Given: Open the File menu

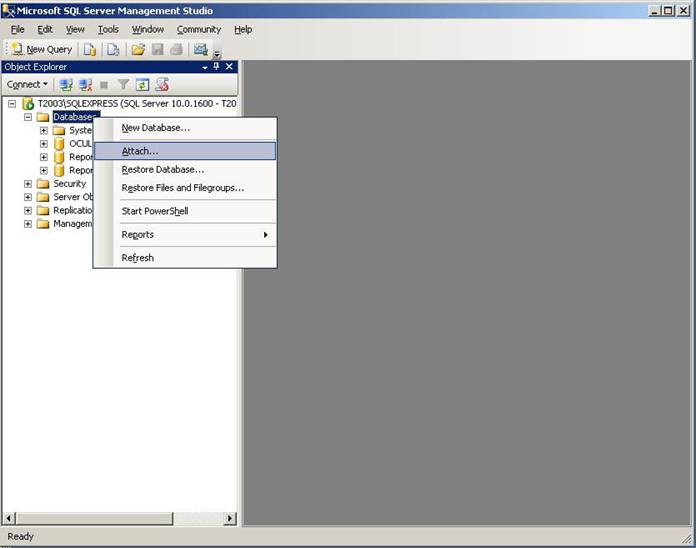Looking at the screenshot, I should pos(17,29).
